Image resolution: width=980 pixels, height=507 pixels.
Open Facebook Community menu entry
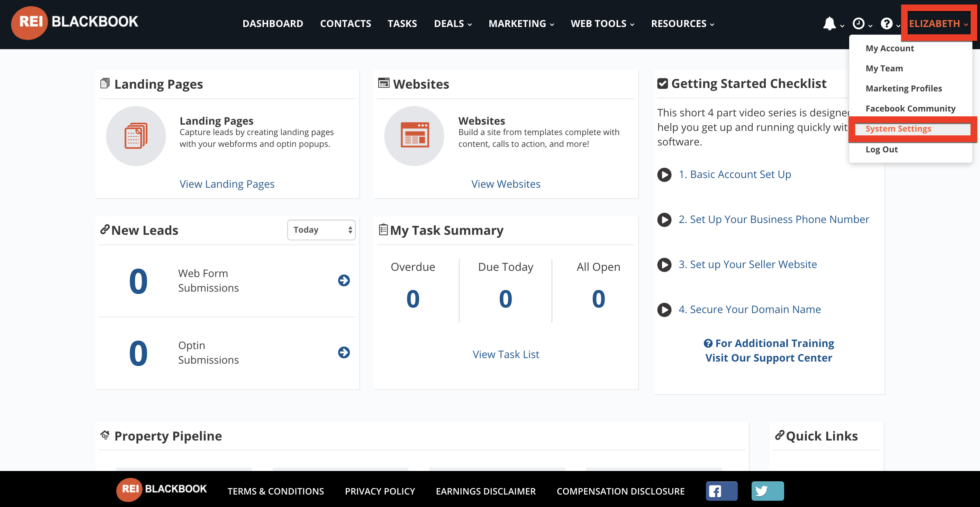[910, 108]
